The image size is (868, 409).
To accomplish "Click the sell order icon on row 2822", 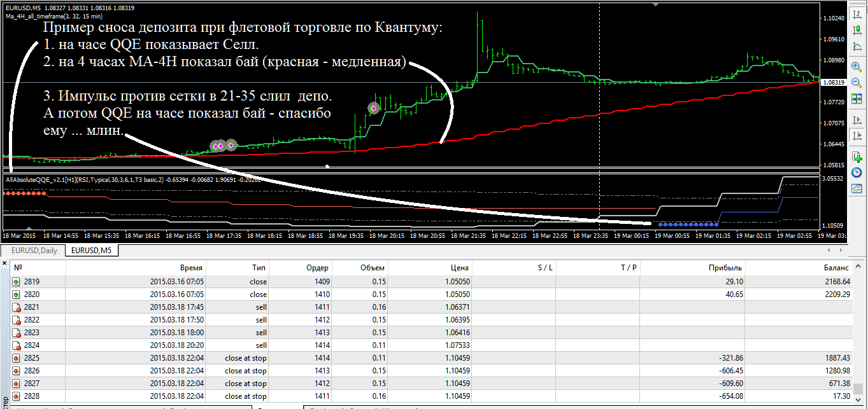I will (x=17, y=320).
